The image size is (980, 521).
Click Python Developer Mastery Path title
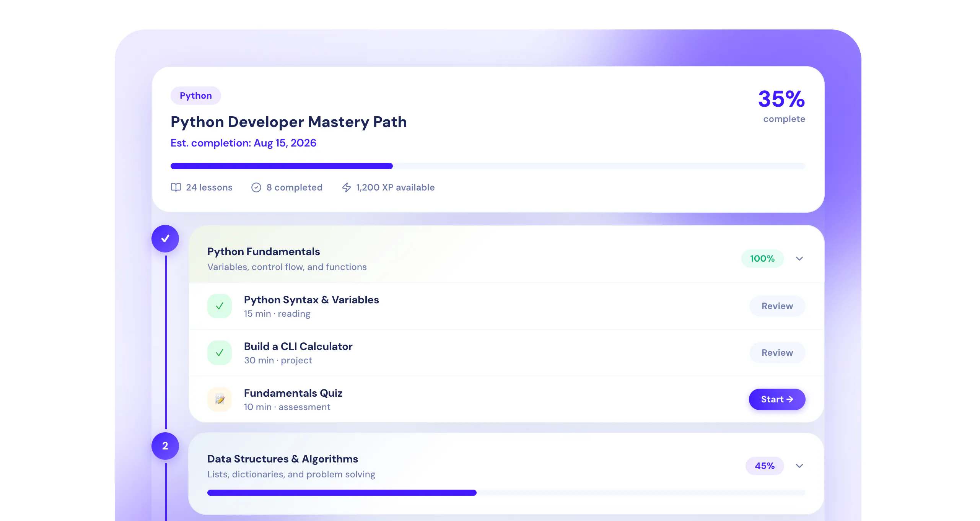(x=289, y=122)
